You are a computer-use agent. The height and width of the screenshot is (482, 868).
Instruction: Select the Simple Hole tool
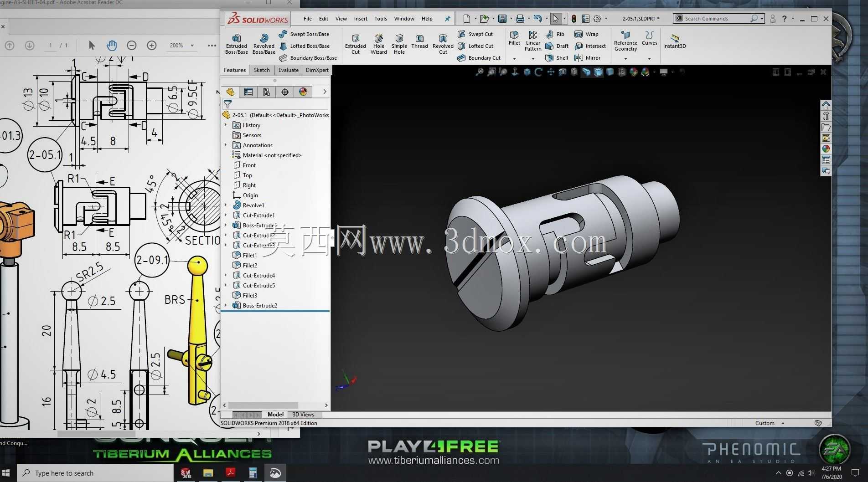pyautogui.click(x=399, y=44)
